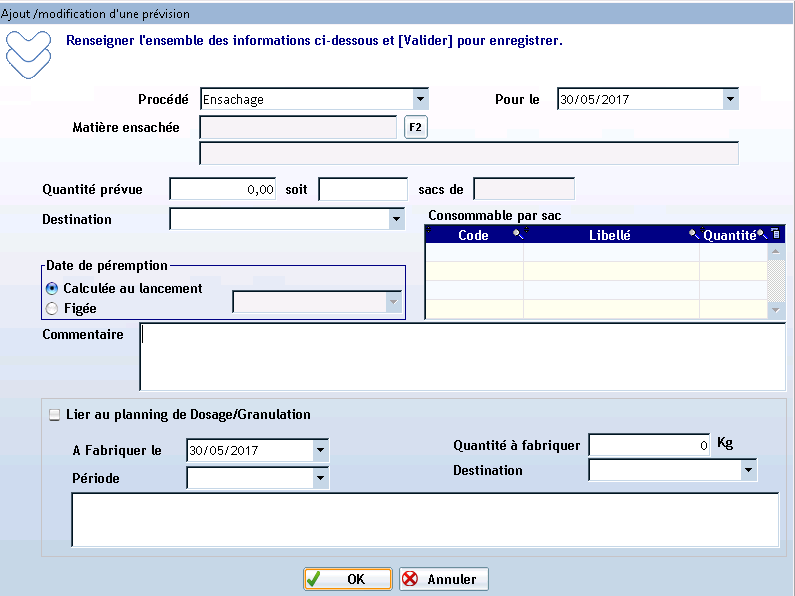The width and height of the screenshot is (795, 596).
Task: Expand the A Fabriquer le date dropdown
Action: click(x=320, y=450)
